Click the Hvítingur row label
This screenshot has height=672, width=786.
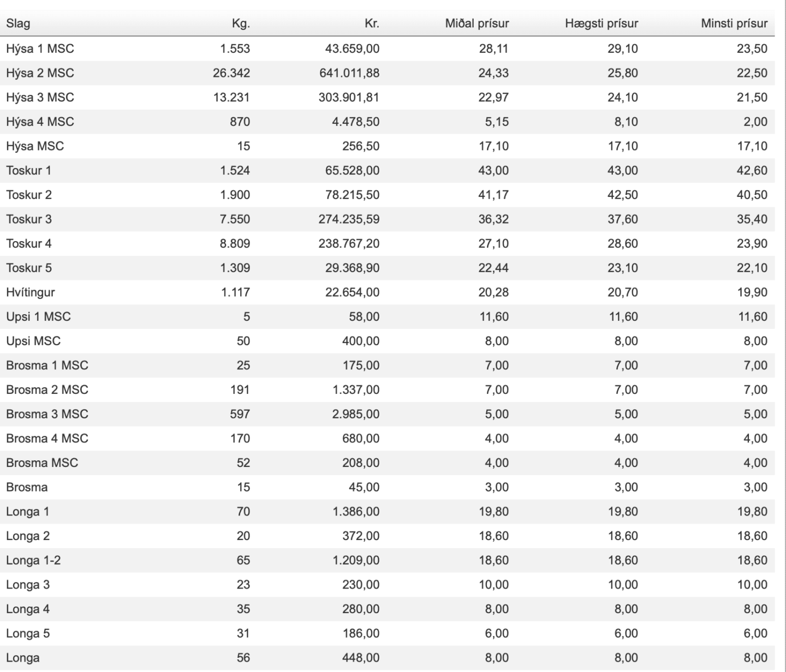pyautogui.click(x=31, y=292)
